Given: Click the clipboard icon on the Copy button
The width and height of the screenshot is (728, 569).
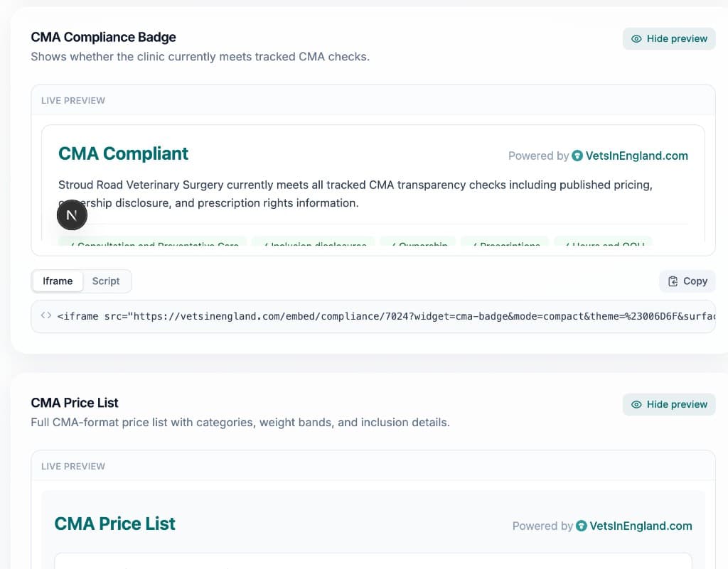Looking at the screenshot, I should pos(672,281).
